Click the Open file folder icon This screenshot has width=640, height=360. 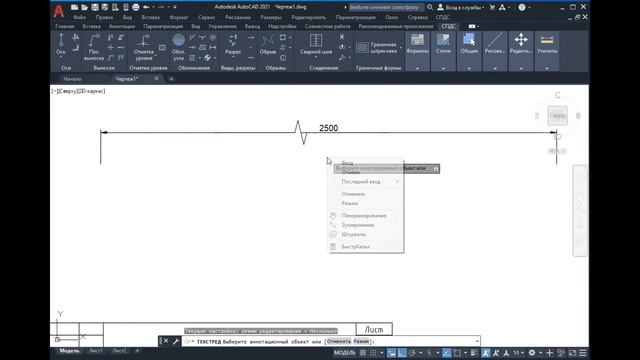(84, 7)
